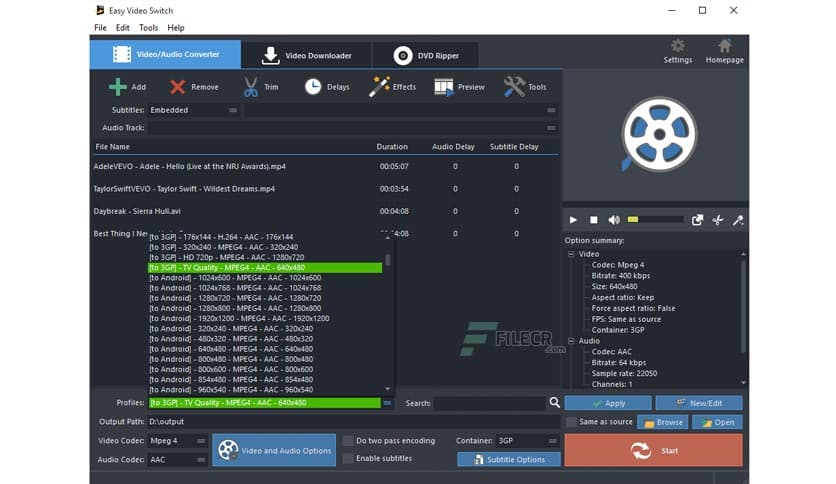
Task: Select profile [to 3GP] 176x144 H.264
Action: tap(265, 237)
